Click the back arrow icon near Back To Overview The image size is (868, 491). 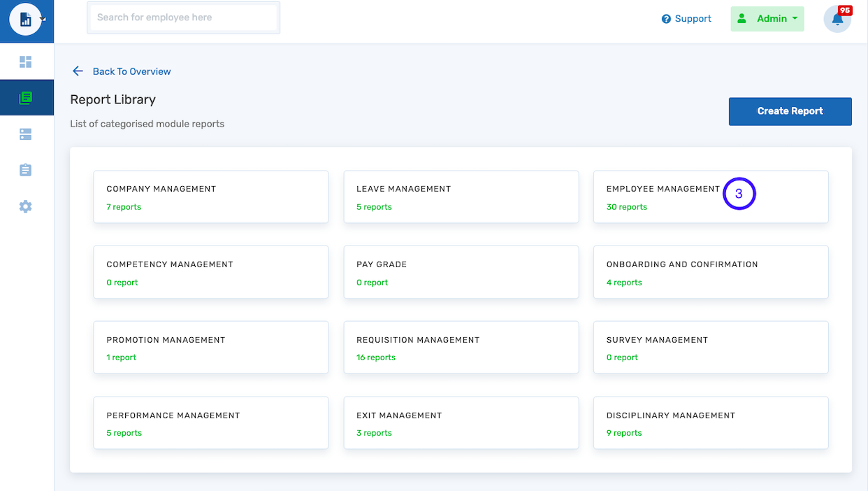tap(78, 71)
